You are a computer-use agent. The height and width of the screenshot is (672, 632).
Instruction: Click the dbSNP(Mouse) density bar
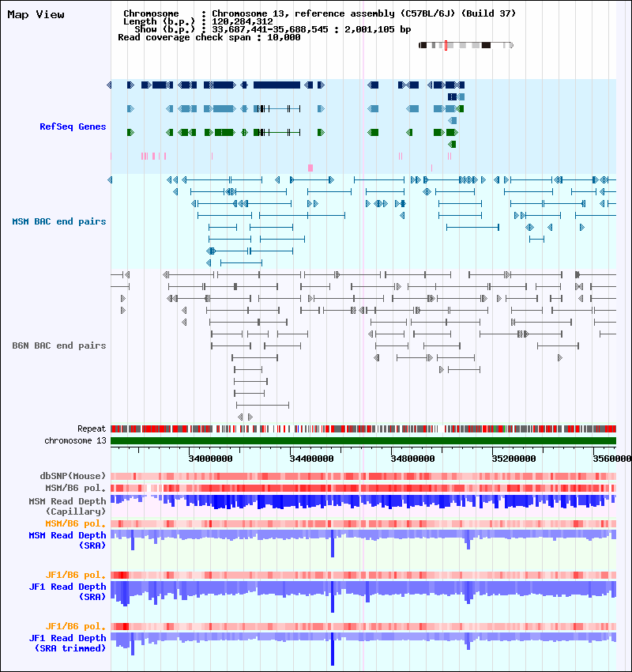coord(363,476)
